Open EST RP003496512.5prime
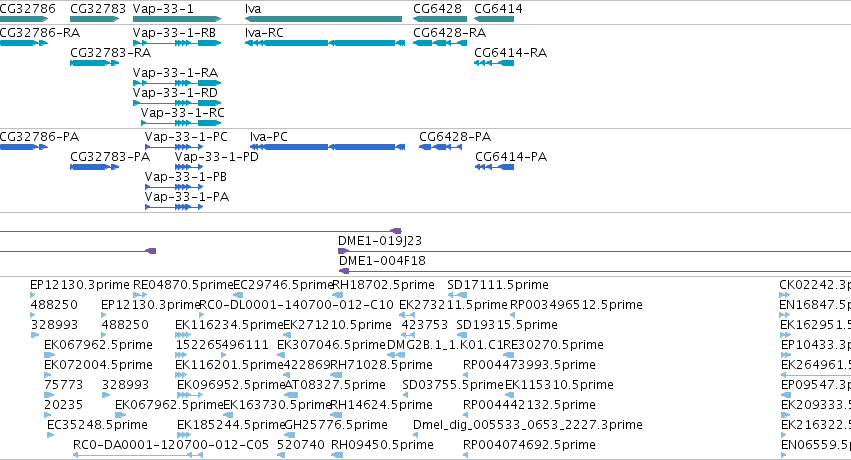 (576, 305)
